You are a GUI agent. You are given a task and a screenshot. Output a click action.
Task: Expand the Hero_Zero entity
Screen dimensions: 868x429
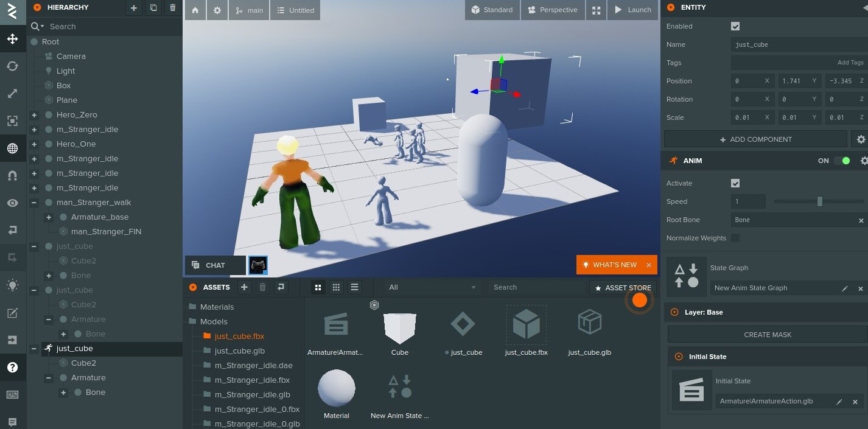(x=34, y=115)
